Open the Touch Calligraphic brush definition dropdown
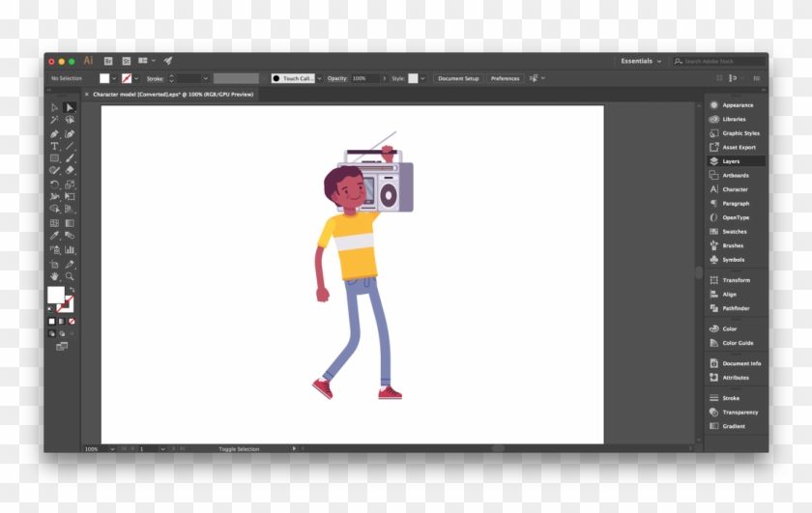812x513 pixels. pyautogui.click(x=320, y=78)
